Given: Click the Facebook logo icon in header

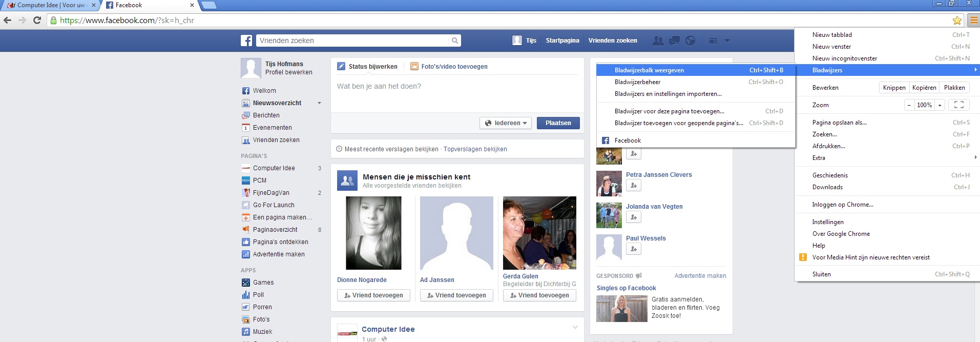Looking at the screenshot, I should point(246,41).
